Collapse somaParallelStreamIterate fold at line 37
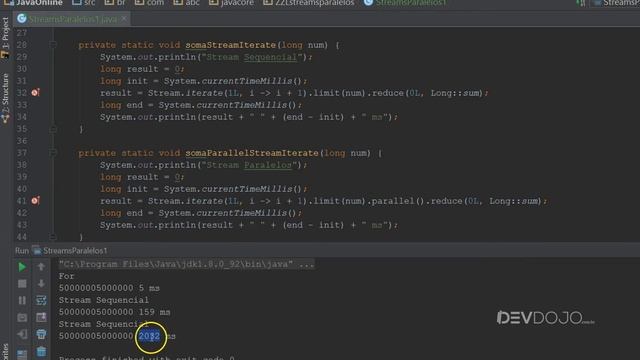This screenshot has height=360, width=640. (53, 153)
